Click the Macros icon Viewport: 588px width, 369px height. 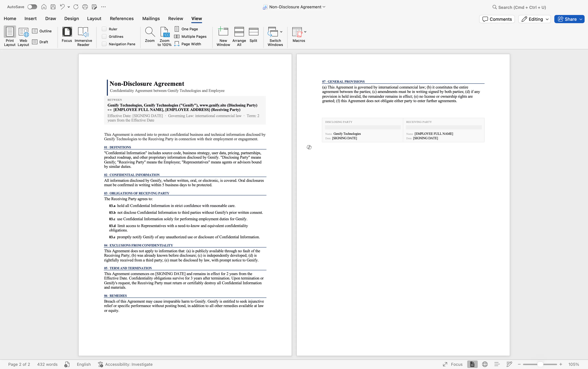click(297, 32)
